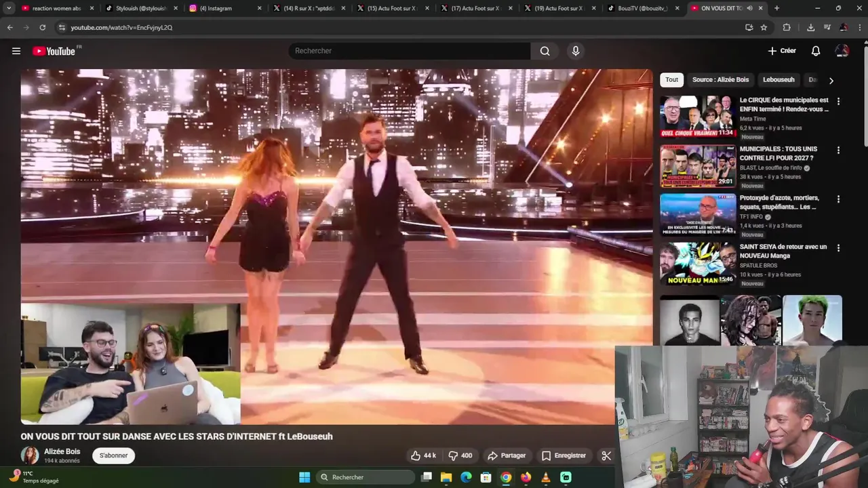The width and height of the screenshot is (868, 488).
Task: Click the Partager share button
Action: [507, 455]
